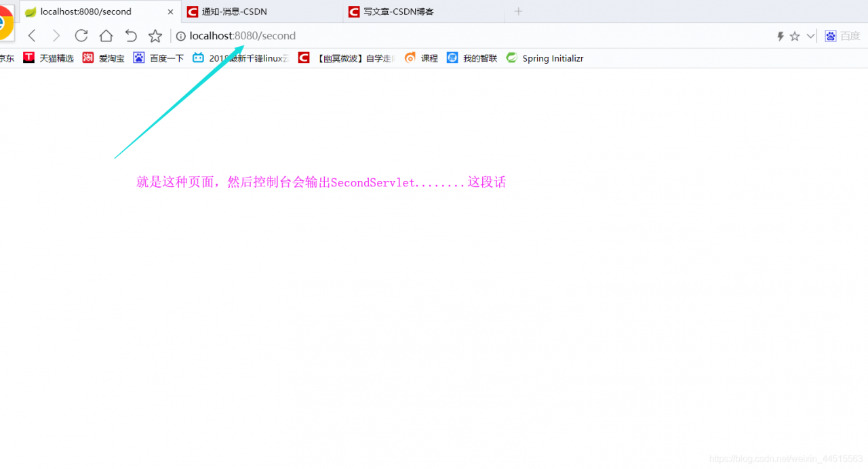Open the 百度一下 bookmark
The image size is (868, 469).
159,58
